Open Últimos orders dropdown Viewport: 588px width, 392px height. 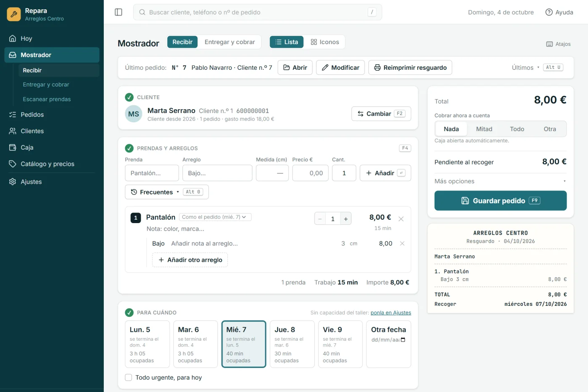click(x=538, y=68)
